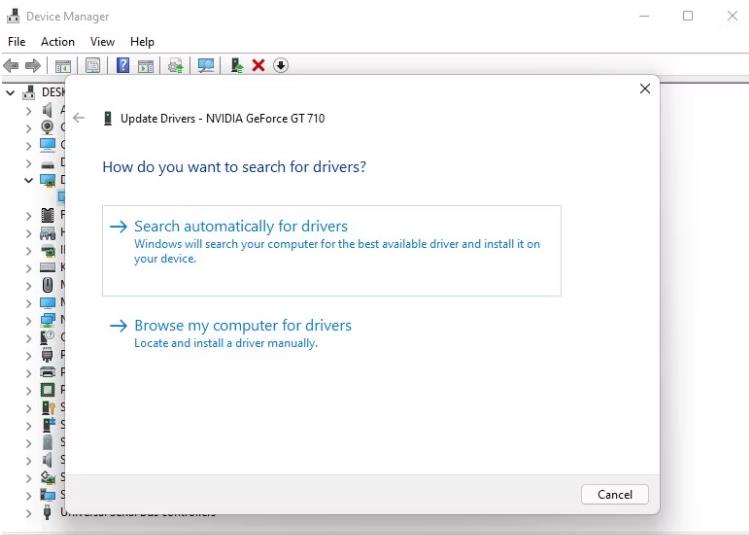Select the Network adapters icon
749x535 pixels.
(47, 320)
